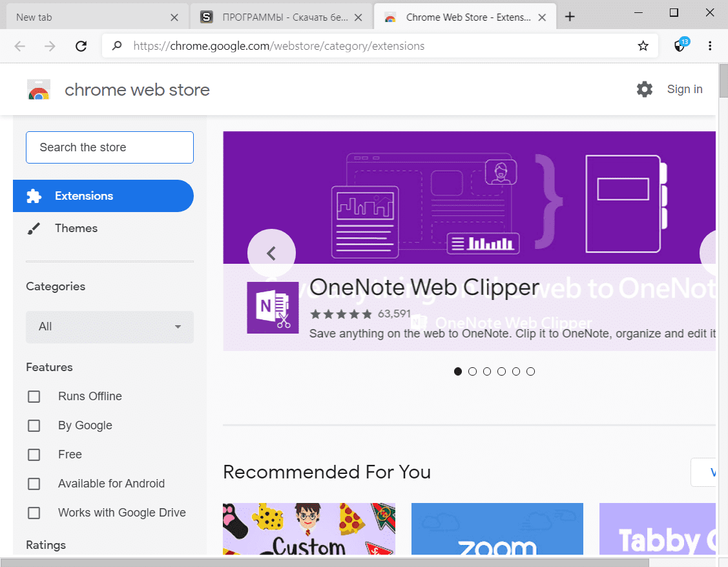Open the shield extension icon with badge 13

pyautogui.click(x=681, y=45)
